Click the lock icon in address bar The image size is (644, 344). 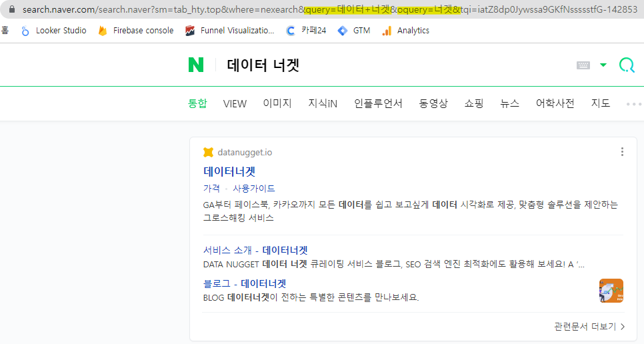click(x=12, y=9)
